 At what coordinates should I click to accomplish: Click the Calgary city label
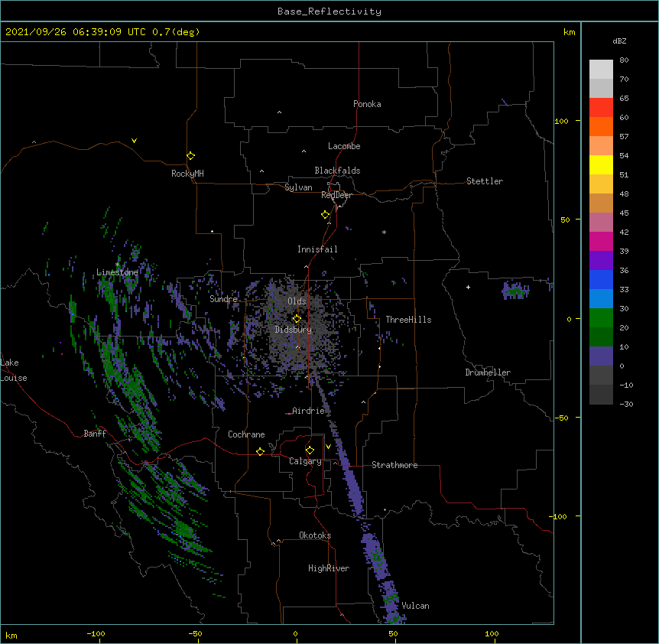pyautogui.click(x=305, y=461)
